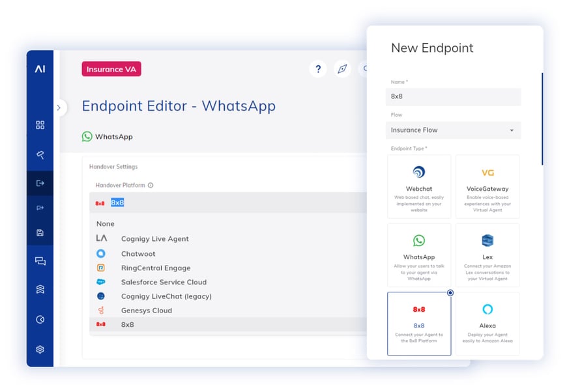Open the Flow dropdown set to Insurance Flow

454,130
